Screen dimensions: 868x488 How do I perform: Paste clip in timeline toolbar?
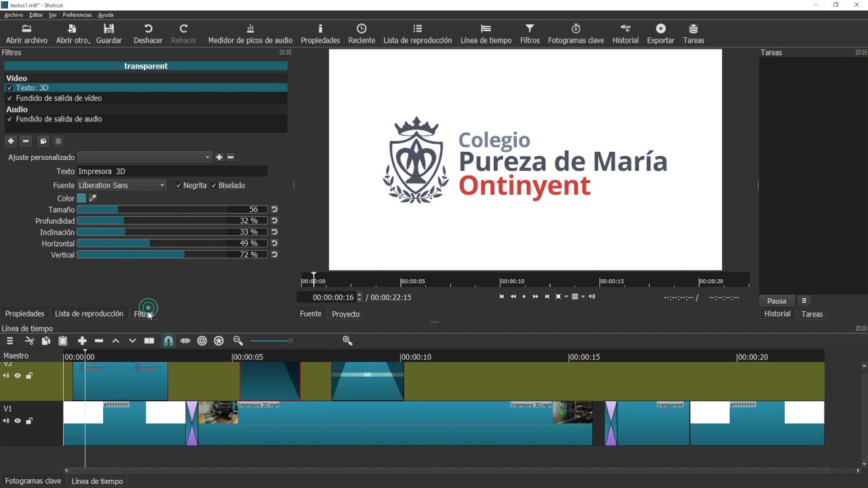63,341
